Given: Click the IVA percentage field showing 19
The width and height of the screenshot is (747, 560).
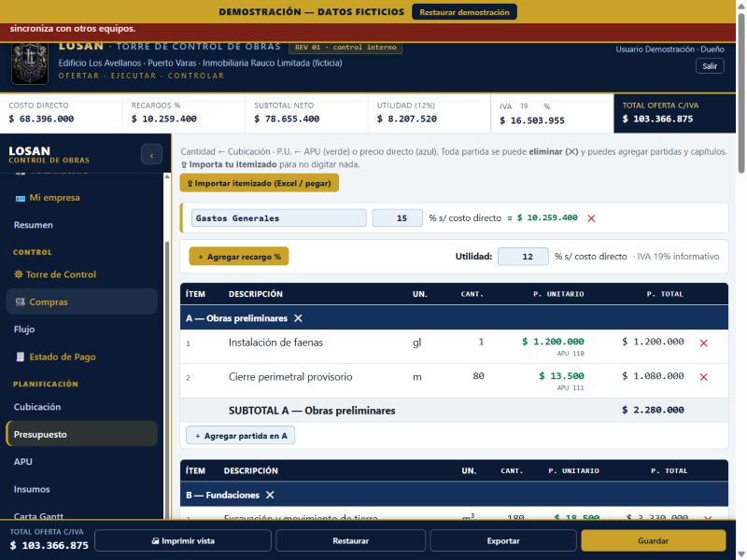Looking at the screenshot, I should 528,106.
